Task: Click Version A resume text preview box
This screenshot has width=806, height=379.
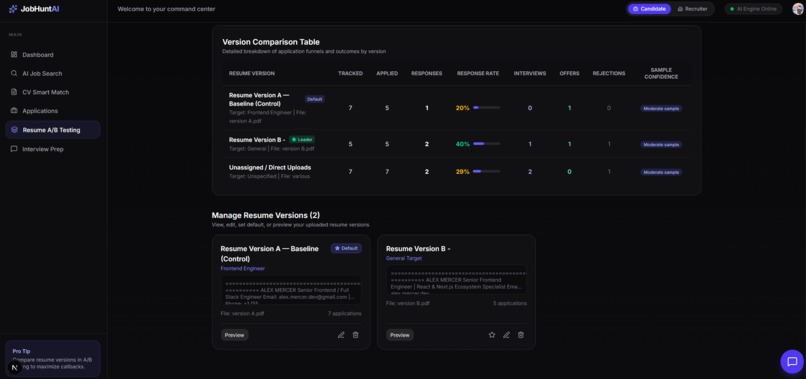Action: click(x=291, y=291)
